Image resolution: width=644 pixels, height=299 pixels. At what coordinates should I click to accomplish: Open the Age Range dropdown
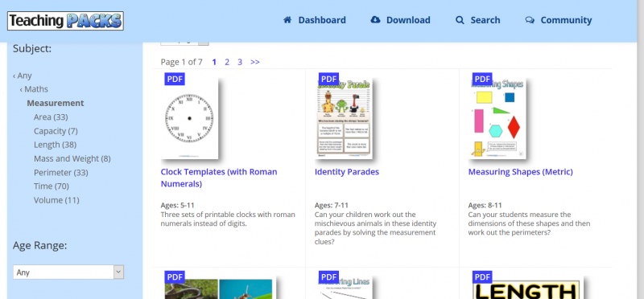[68, 272]
